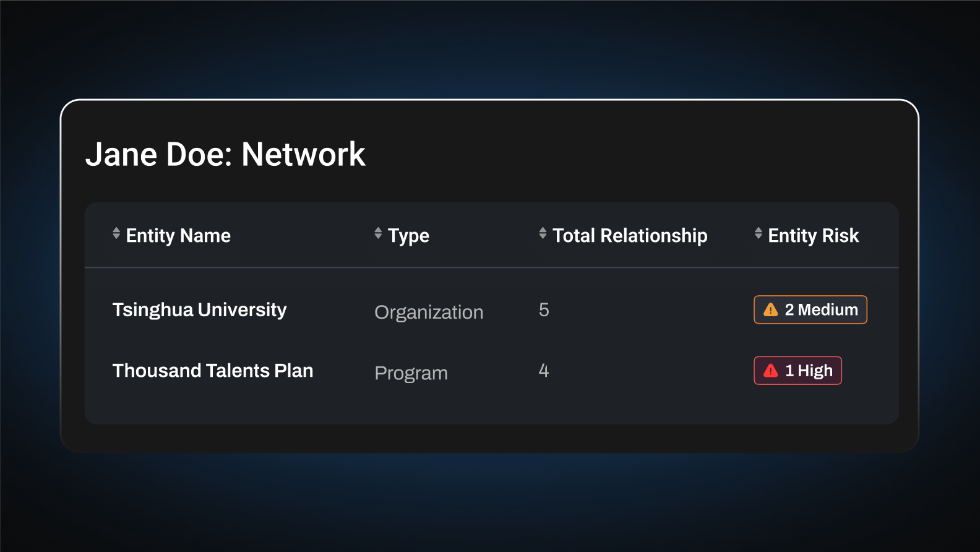980x552 pixels.
Task: Select the Program type cell
Action: coord(411,373)
